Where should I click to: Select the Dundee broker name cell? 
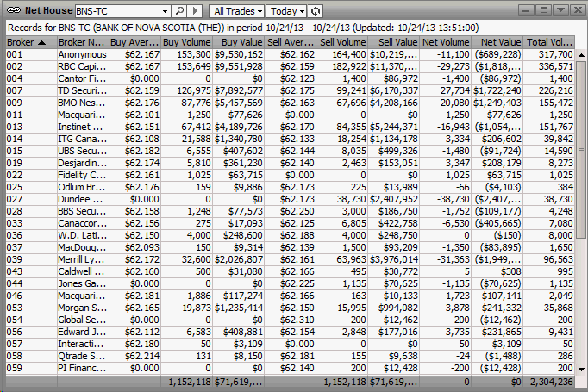coord(82,199)
